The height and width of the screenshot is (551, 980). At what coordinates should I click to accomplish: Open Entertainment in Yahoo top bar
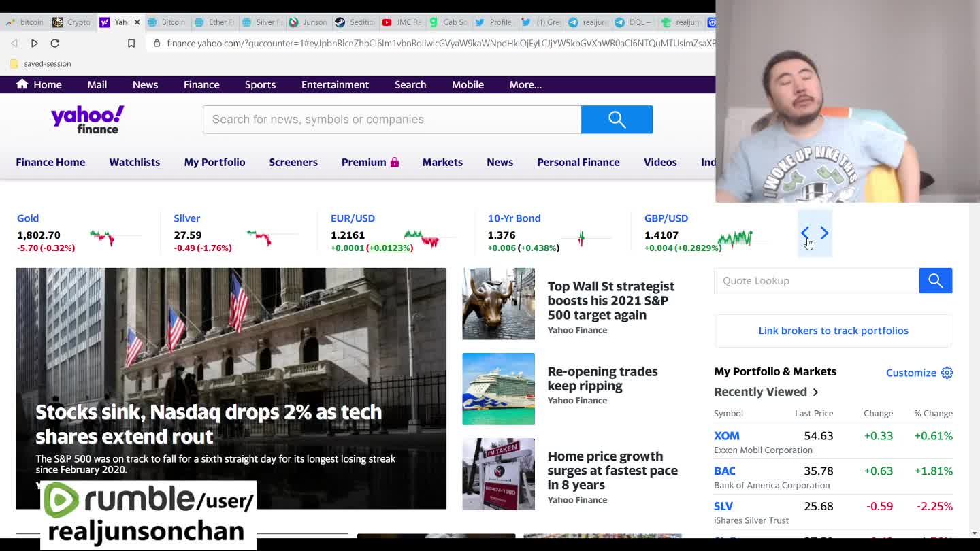pos(335,84)
